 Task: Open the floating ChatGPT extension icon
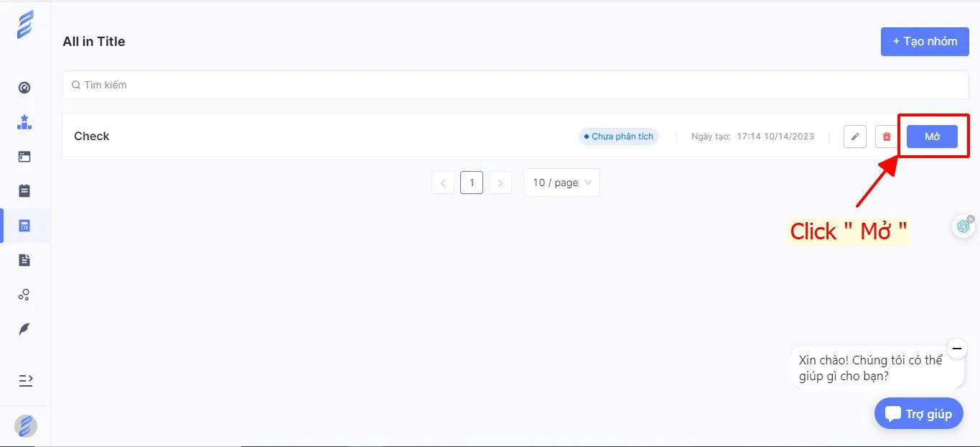click(x=963, y=226)
